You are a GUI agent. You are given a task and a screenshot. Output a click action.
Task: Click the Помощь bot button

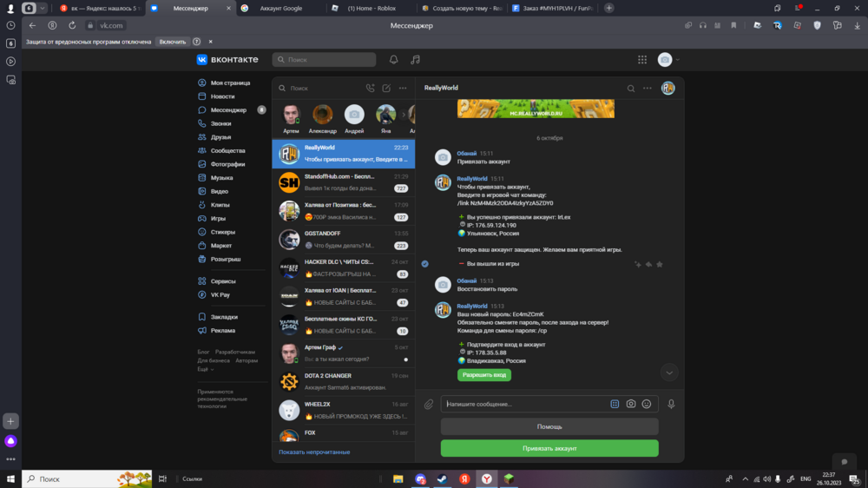(x=549, y=426)
